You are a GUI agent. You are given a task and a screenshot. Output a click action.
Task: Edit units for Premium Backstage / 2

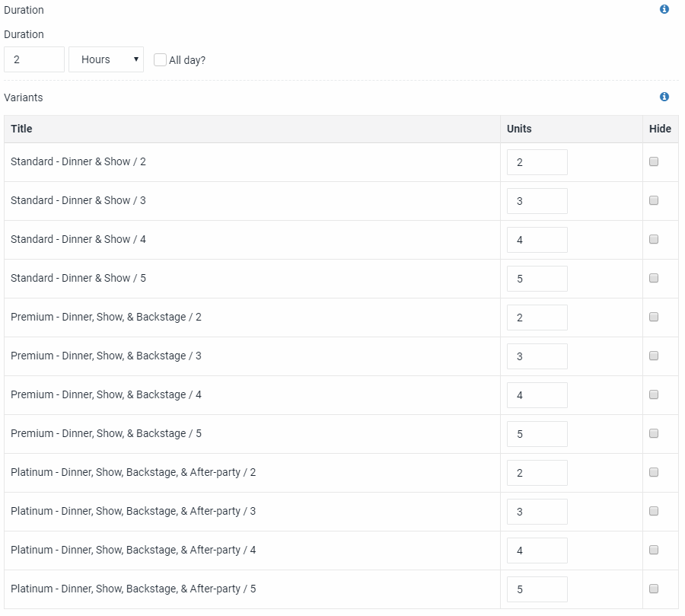tap(537, 318)
